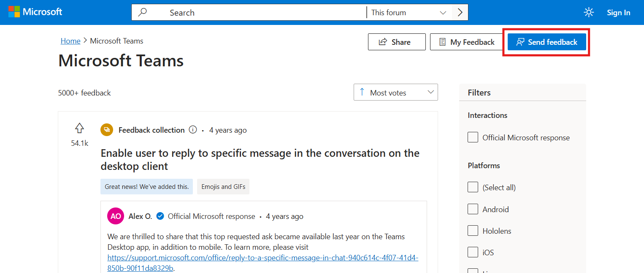Go to the Home breadcrumb link

click(70, 41)
